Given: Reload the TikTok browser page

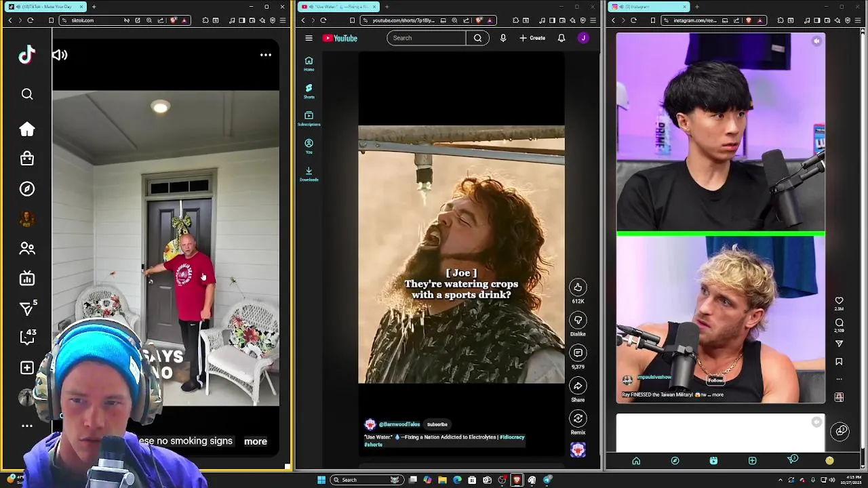Looking at the screenshot, I should pos(31,20).
